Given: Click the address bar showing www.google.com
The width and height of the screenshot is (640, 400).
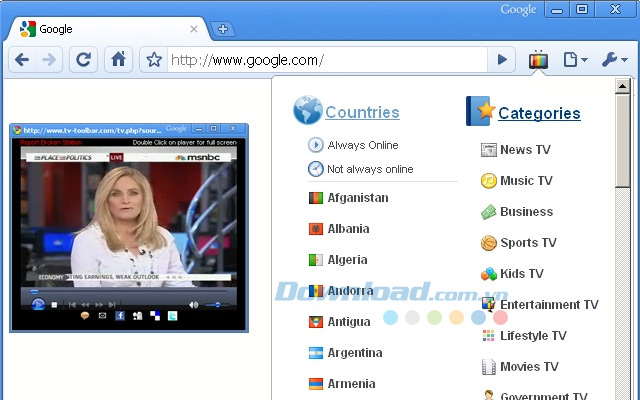Looking at the screenshot, I should tap(327, 60).
